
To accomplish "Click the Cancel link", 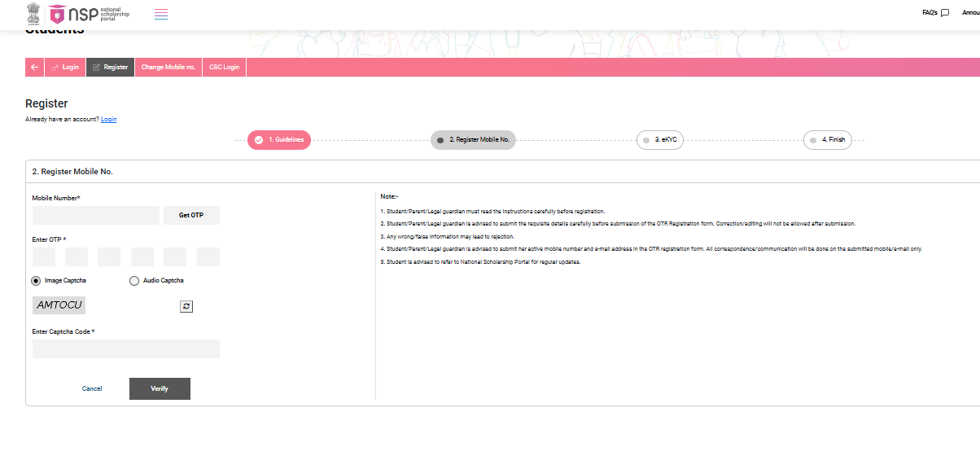I will [x=92, y=388].
